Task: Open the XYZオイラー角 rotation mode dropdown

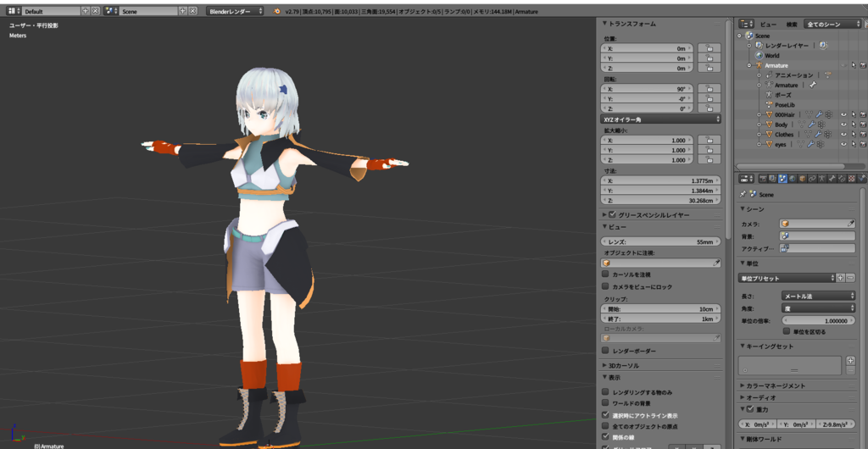Action: (x=661, y=119)
